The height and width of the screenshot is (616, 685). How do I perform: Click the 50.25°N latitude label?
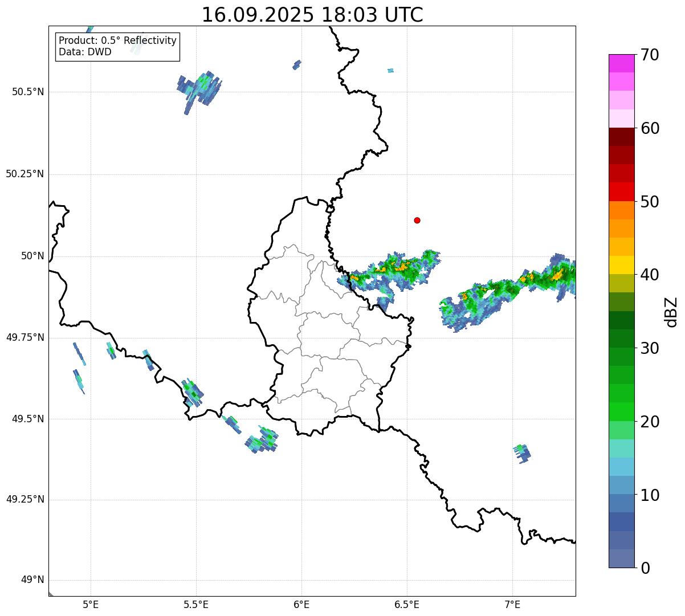[25, 174]
